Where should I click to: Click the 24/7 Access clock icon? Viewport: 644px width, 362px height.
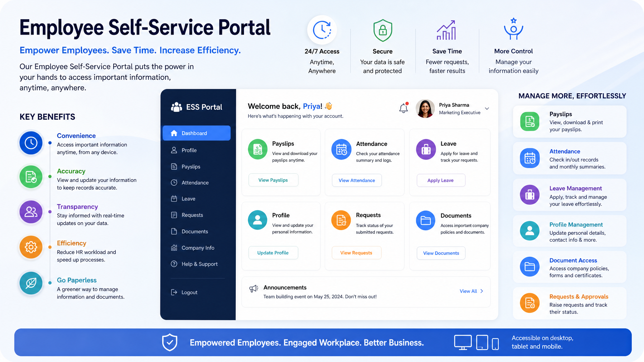click(x=322, y=30)
